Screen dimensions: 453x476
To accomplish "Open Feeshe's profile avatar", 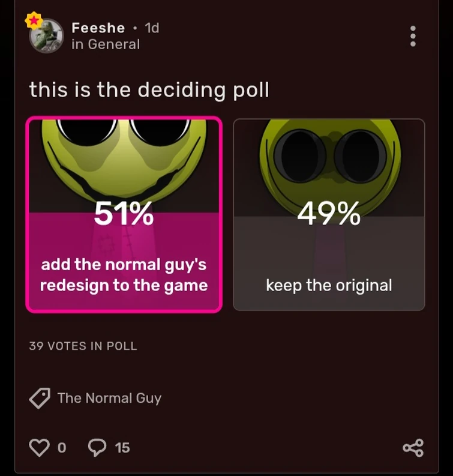I will 47,36.
